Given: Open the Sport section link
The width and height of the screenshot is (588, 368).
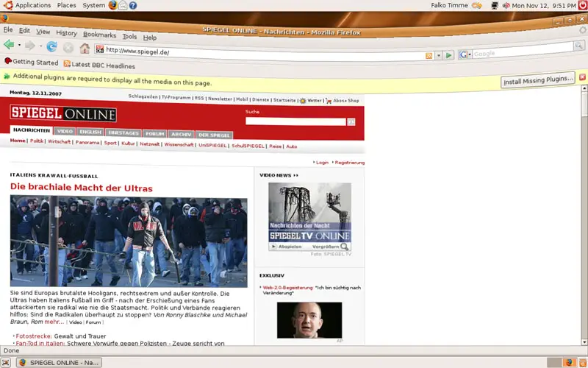Looking at the screenshot, I should click(110, 143).
